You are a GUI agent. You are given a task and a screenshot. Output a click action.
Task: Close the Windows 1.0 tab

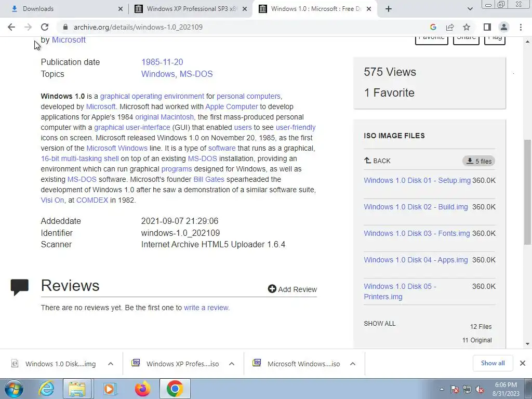pyautogui.click(x=369, y=9)
